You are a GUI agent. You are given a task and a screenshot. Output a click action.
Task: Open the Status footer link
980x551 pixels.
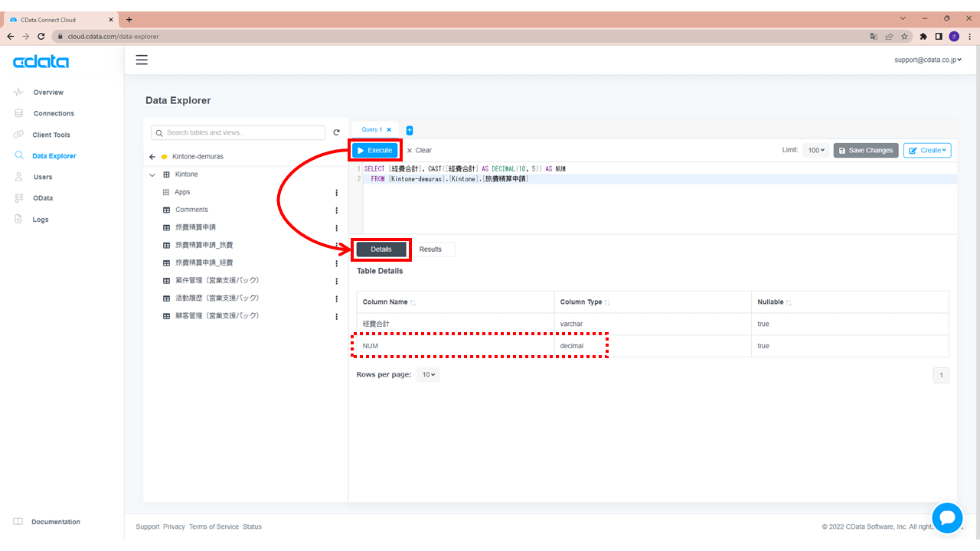(x=252, y=527)
